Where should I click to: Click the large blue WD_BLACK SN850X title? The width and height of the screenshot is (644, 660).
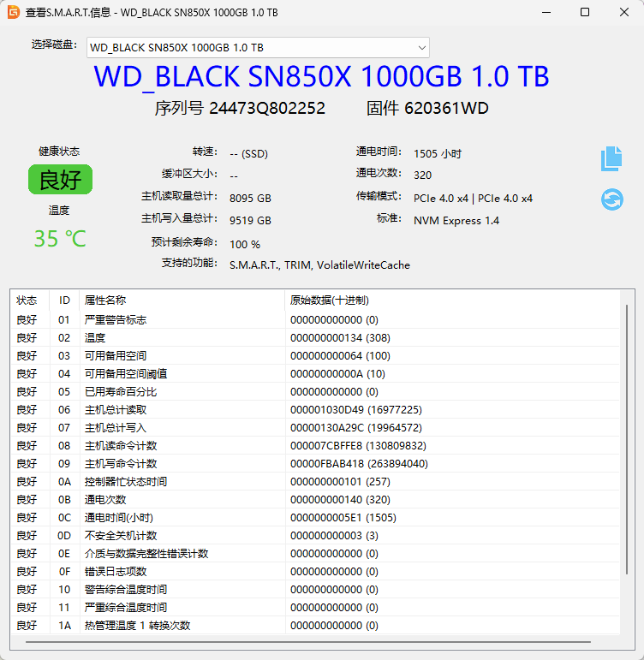[x=321, y=76]
